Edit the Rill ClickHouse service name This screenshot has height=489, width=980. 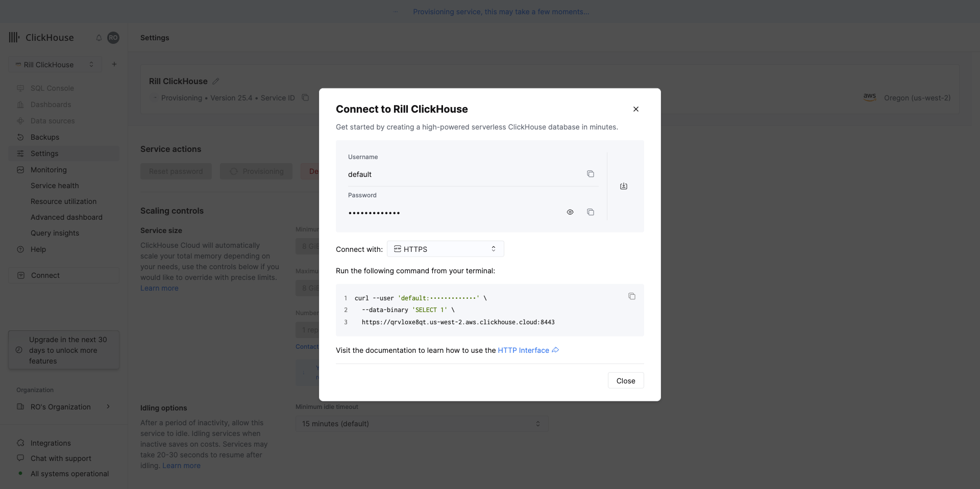[216, 82]
